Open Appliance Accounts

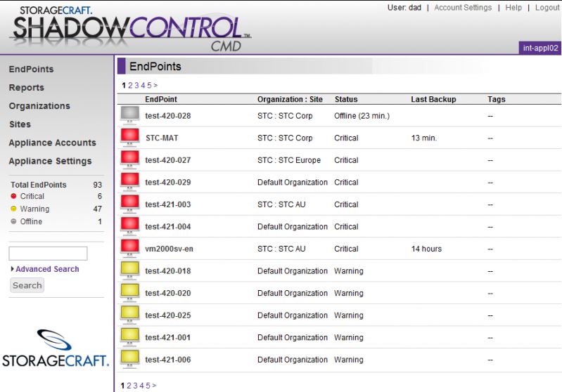(52, 143)
